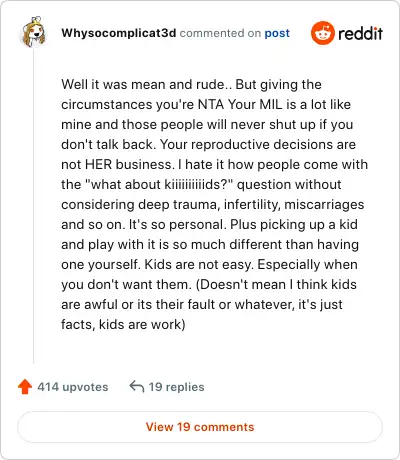
Task: Click the reddit wordmark text
Action: (360, 33)
